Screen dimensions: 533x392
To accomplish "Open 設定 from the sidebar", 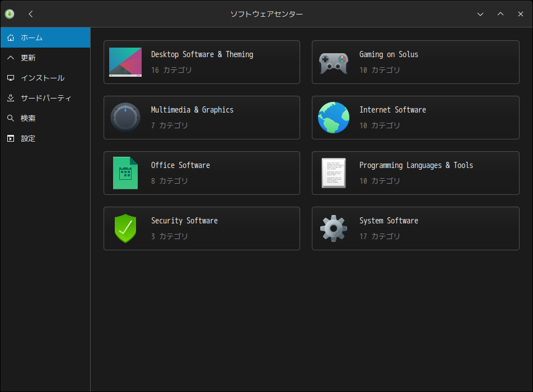I will pyautogui.click(x=45, y=138).
